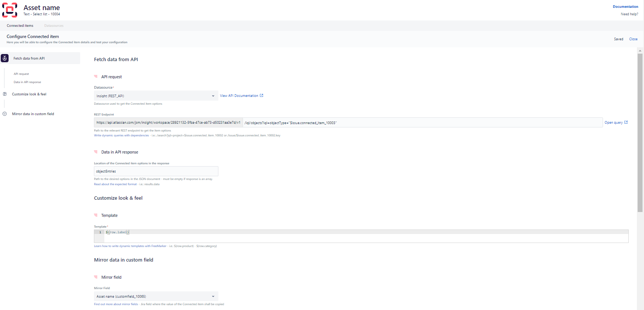Go to Data in API response in sidebar
The height and width of the screenshot is (310, 644).
click(x=27, y=82)
